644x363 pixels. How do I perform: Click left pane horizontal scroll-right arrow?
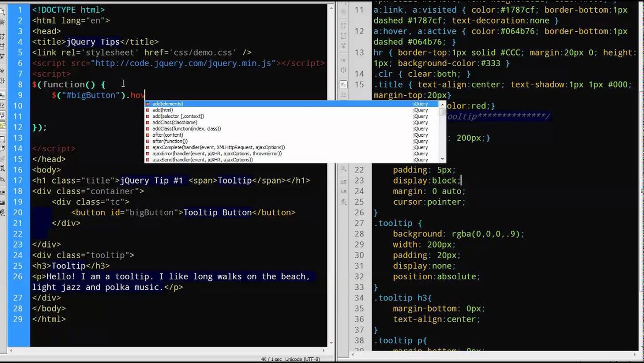[323, 350]
